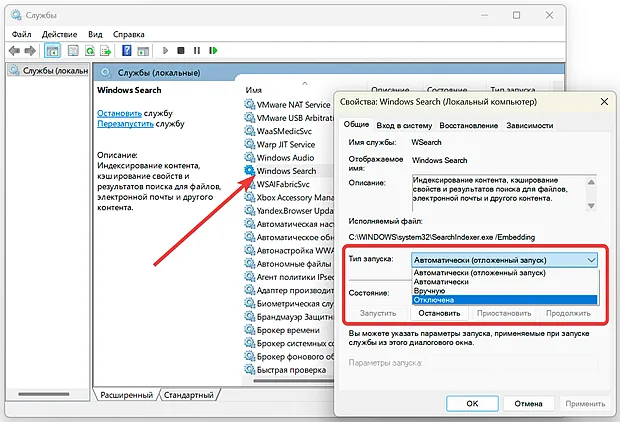
Task: Click the services list horizontal scrollbar
Action: (293, 381)
